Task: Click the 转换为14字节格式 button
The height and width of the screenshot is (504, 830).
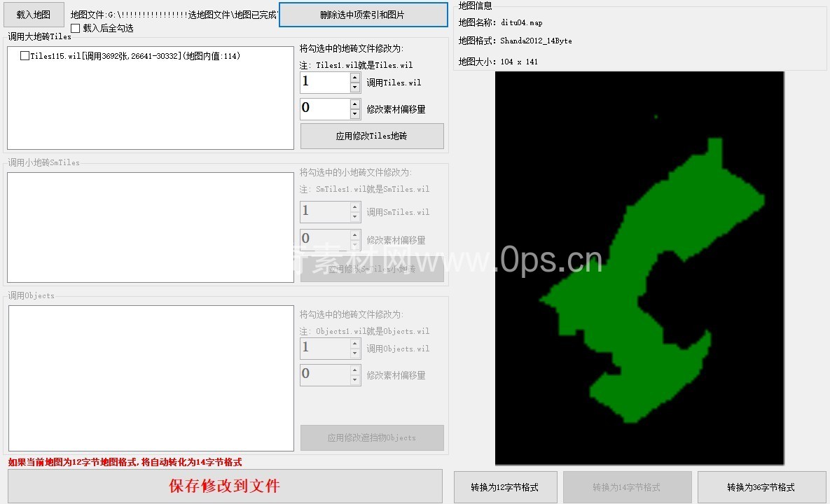Action: click(x=627, y=487)
